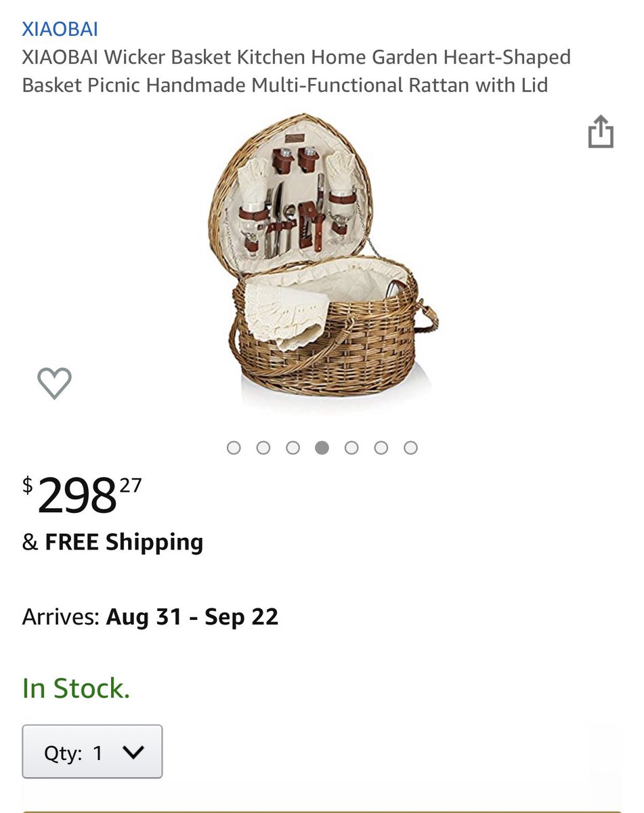Click the FREE Shipping text
Screen dimensions: 644x813
(x=124, y=542)
